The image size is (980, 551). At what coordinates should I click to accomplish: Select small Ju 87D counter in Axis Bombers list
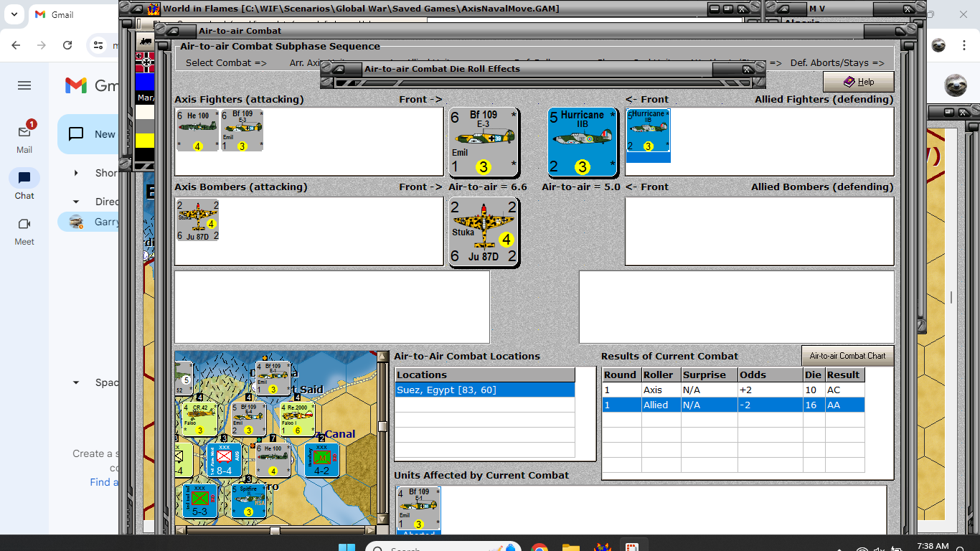pos(197,220)
